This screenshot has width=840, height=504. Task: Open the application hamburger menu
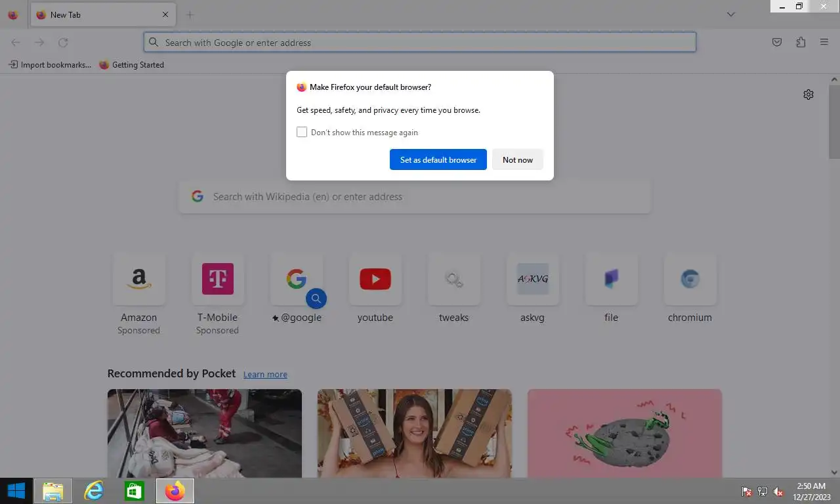click(x=824, y=42)
